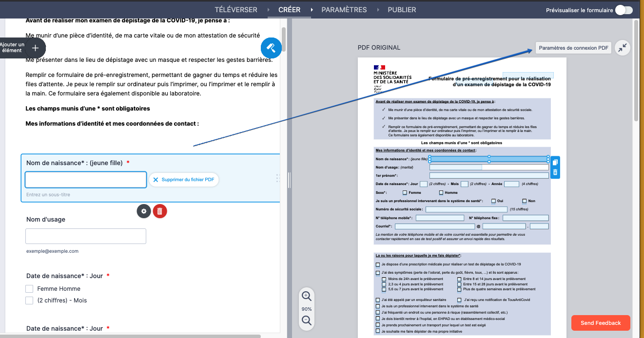Click the left form panel vertical scrollbar

pyautogui.click(x=283, y=39)
